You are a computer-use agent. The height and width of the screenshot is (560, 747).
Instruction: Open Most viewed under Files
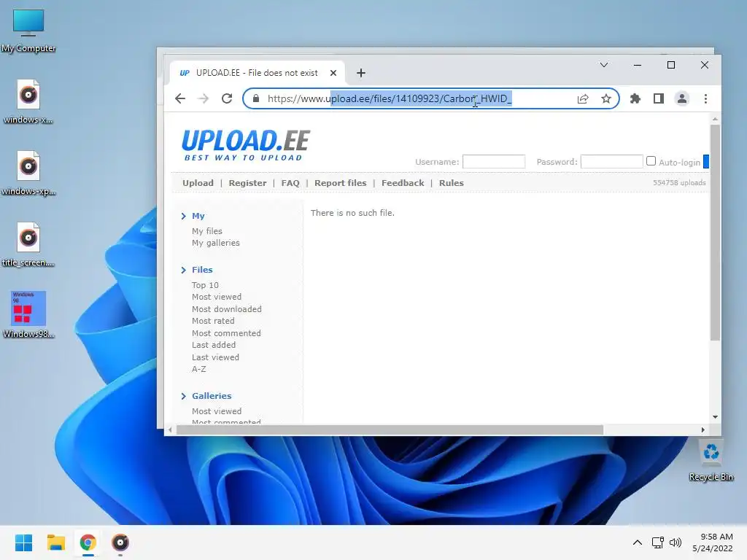(216, 297)
